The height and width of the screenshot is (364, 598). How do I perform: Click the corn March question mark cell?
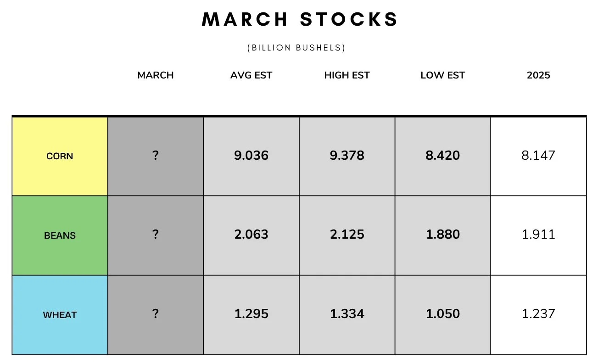pyautogui.click(x=156, y=156)
